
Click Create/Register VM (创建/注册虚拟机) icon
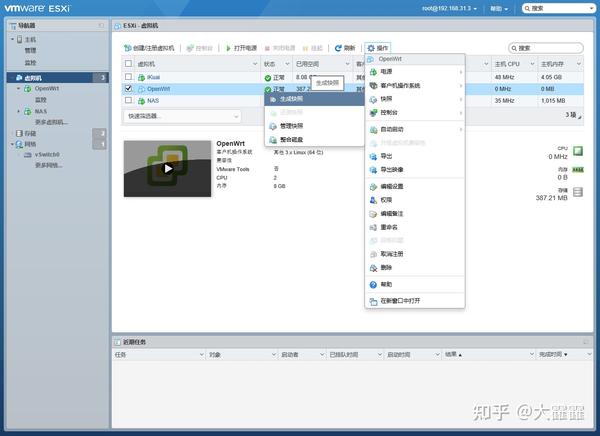tap(127, 48)
